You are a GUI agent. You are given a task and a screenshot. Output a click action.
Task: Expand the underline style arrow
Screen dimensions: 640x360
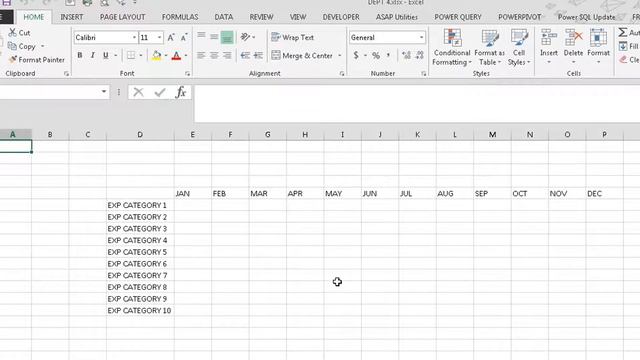pyautogui.click(x=116, y=55)
